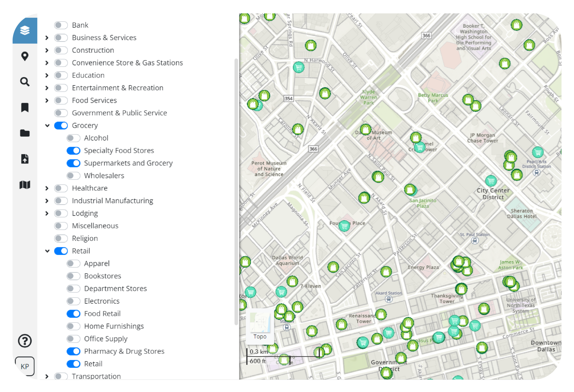Select the file upload icon
Screen dimensions: 574x392
(x=25, y=159)
